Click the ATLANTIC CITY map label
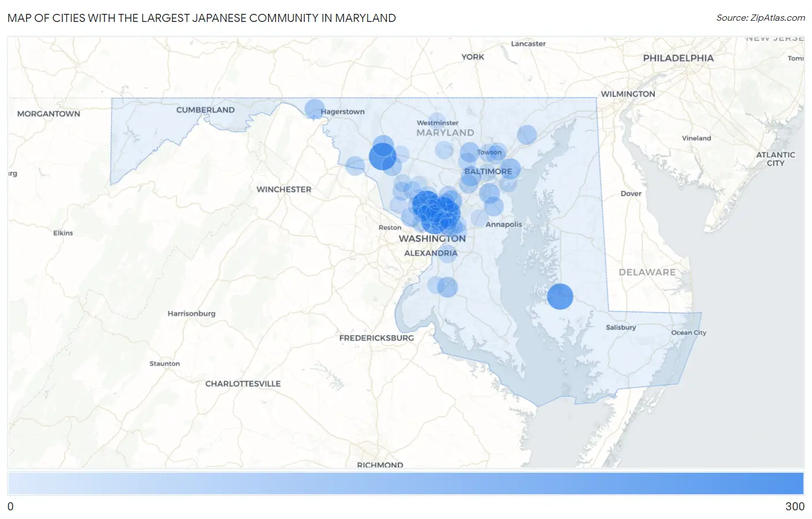 [776, 159]
